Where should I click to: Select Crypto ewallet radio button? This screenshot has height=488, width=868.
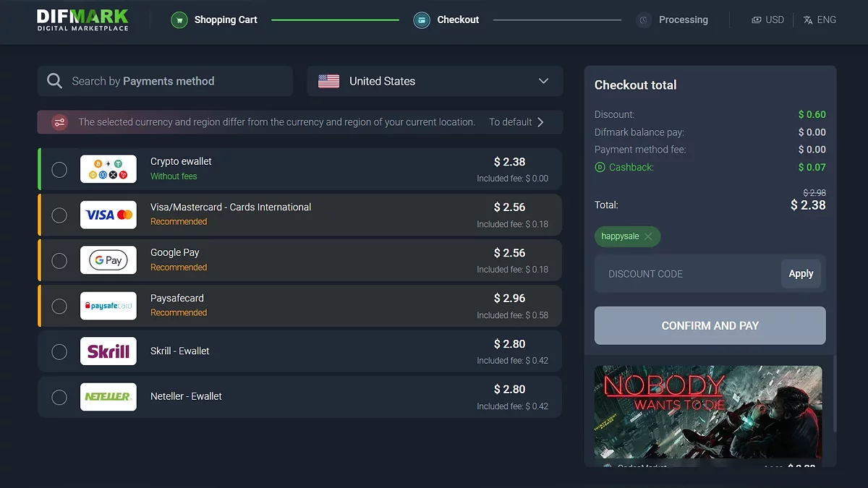[59, 170]
